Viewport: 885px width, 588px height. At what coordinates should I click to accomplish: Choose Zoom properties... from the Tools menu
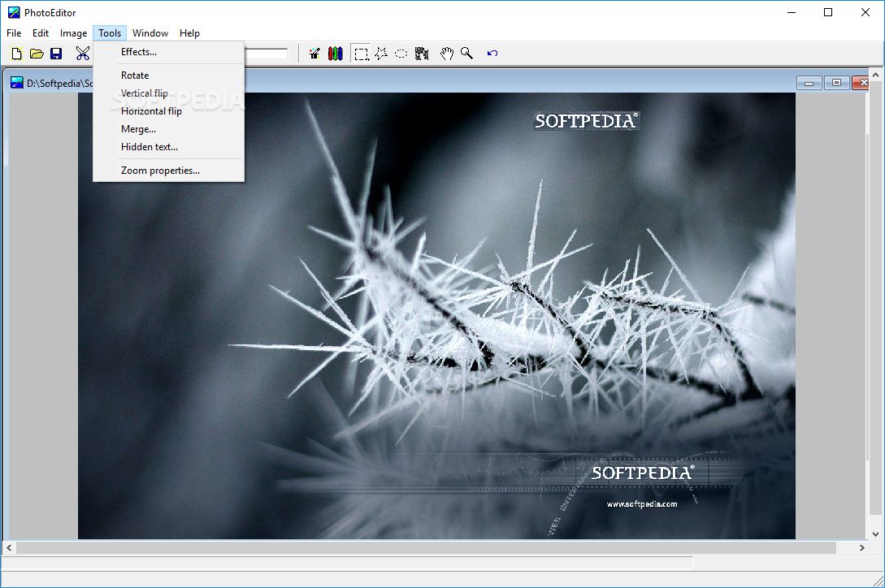[169, 171]
